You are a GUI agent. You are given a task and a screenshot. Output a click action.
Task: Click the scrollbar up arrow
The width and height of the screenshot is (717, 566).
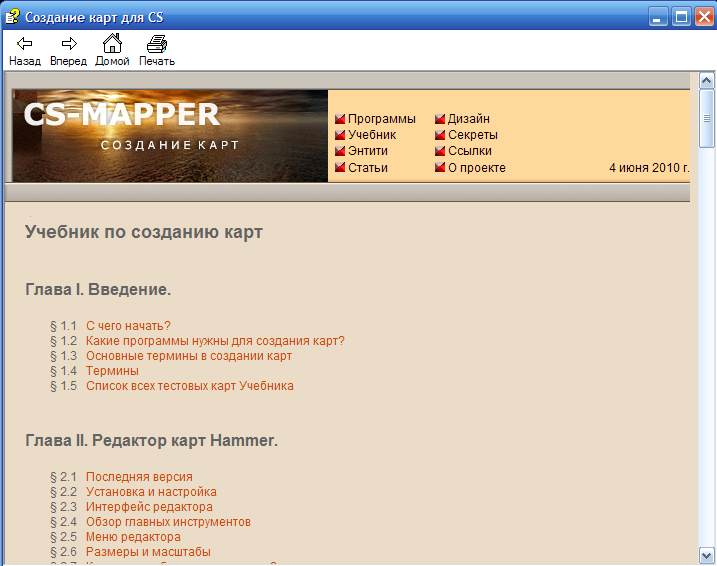coord(706,81)
